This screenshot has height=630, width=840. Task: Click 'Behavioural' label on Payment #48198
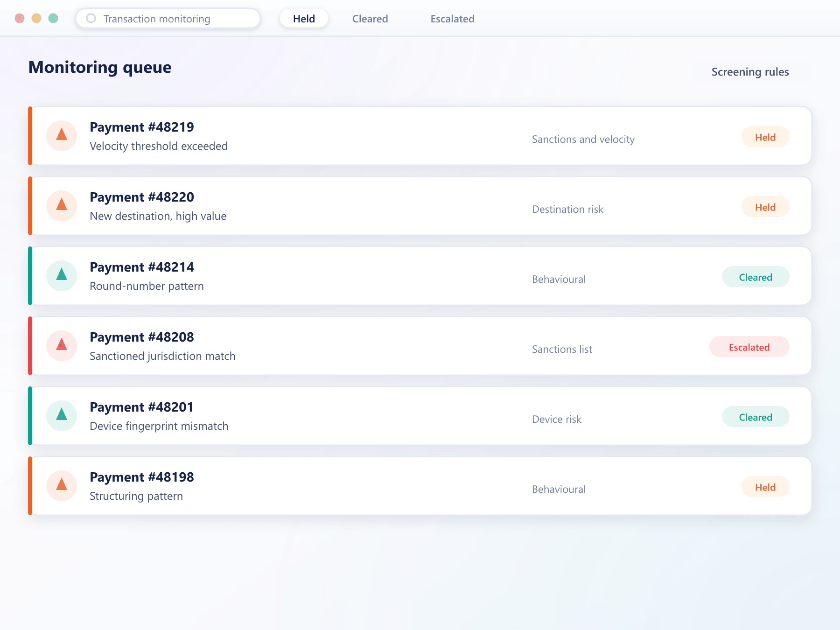(x=559, y=490)
